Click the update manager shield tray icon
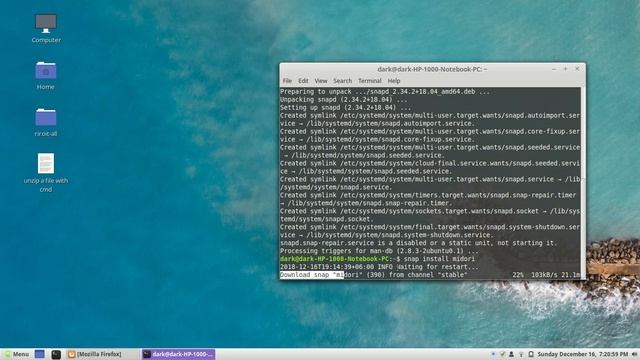The width and height of the screenshot is (640, 360). tap(502, 354)
